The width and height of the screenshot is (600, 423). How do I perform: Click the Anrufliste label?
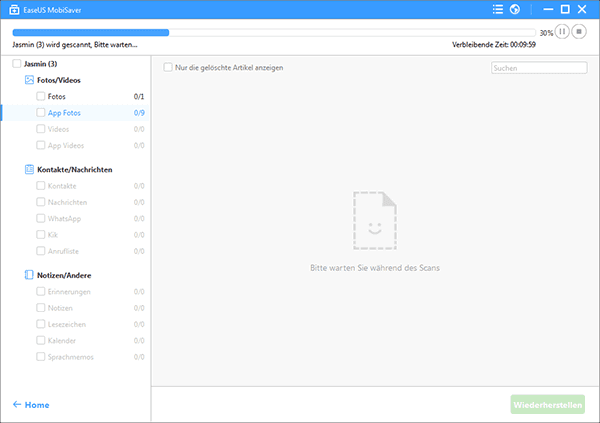63,251
